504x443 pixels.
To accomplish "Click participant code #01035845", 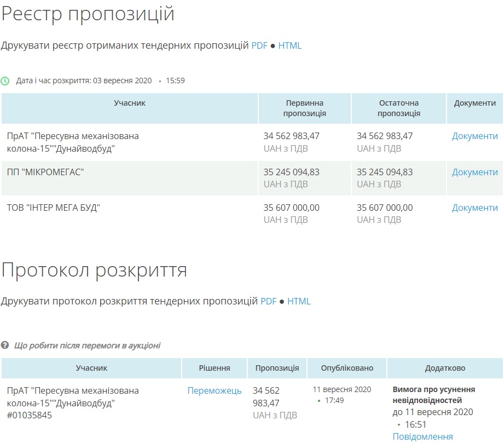I will pyautogui.click(x=29, y=415).
